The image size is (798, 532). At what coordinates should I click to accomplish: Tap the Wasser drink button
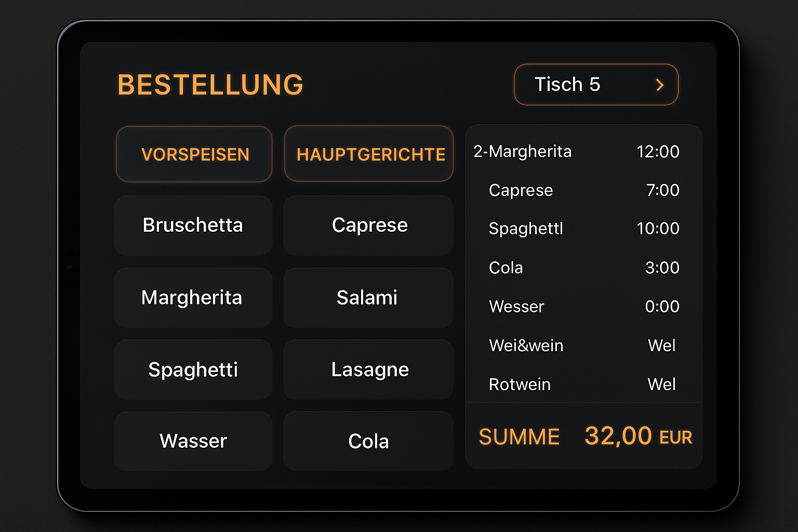pos(193,441)
